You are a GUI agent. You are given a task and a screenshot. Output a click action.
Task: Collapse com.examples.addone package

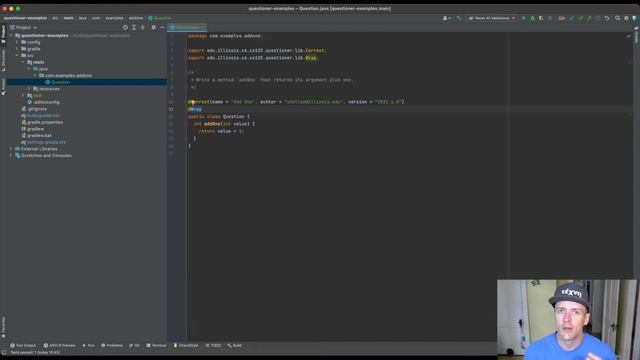(35, 76)
